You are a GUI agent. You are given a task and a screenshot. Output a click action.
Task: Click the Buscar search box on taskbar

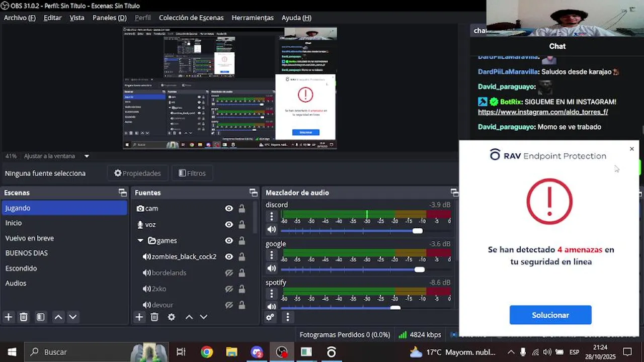pyautogui.click(x=96, y=352)
